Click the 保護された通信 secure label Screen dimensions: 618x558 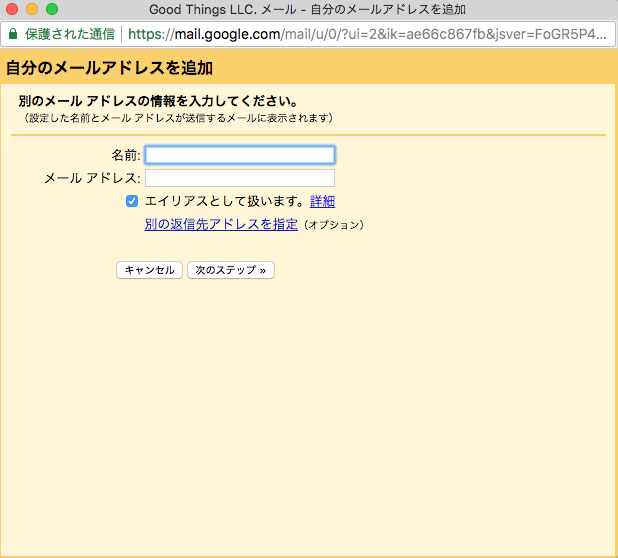[70, 34]
